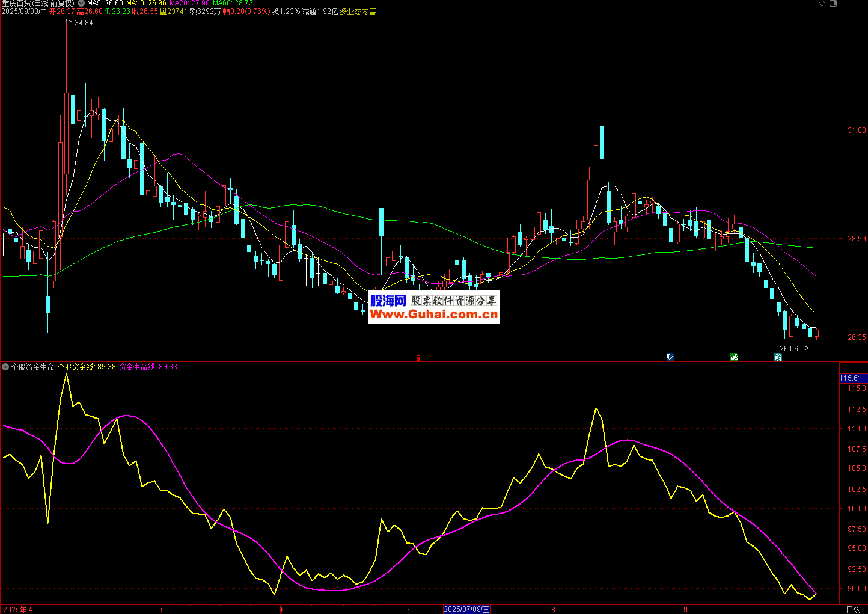This screenshot has height=614, width=868.
Task: Select the MA60 moving average label
Action: pyautogui.click(x=233, y=4)
